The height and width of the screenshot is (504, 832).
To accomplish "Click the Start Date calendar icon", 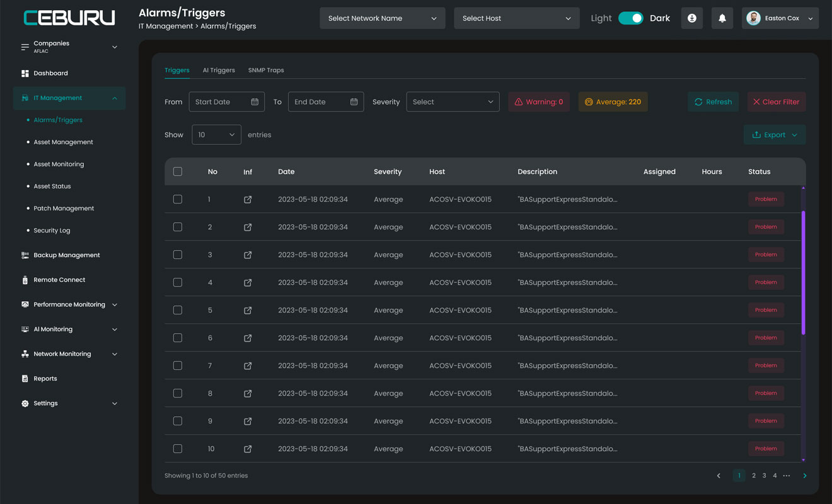I will pyautogui.click(x=255, y=101).
